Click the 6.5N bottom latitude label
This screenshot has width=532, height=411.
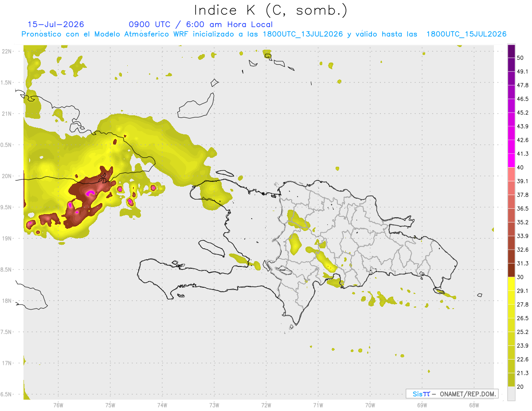tap(7, 395)
